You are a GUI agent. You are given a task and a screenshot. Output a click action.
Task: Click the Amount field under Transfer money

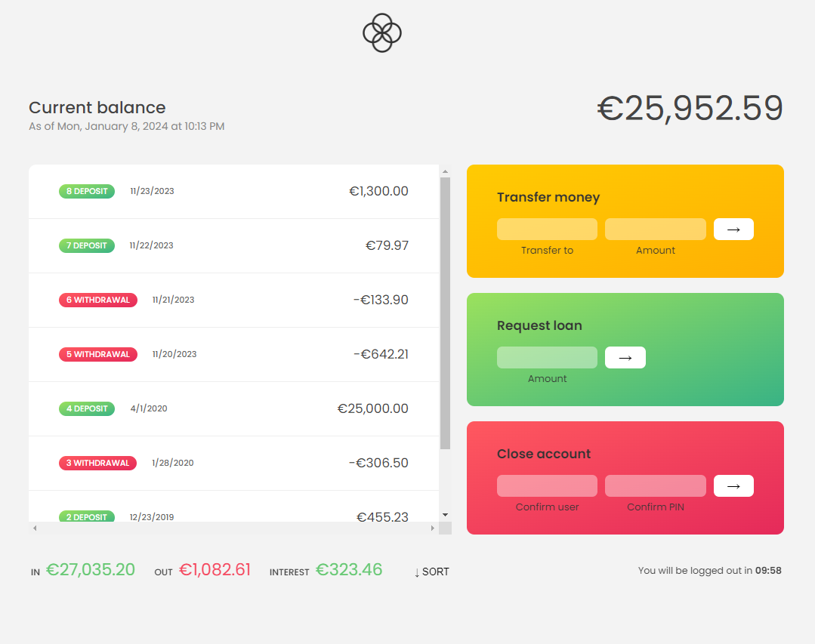tap(655, 229)
